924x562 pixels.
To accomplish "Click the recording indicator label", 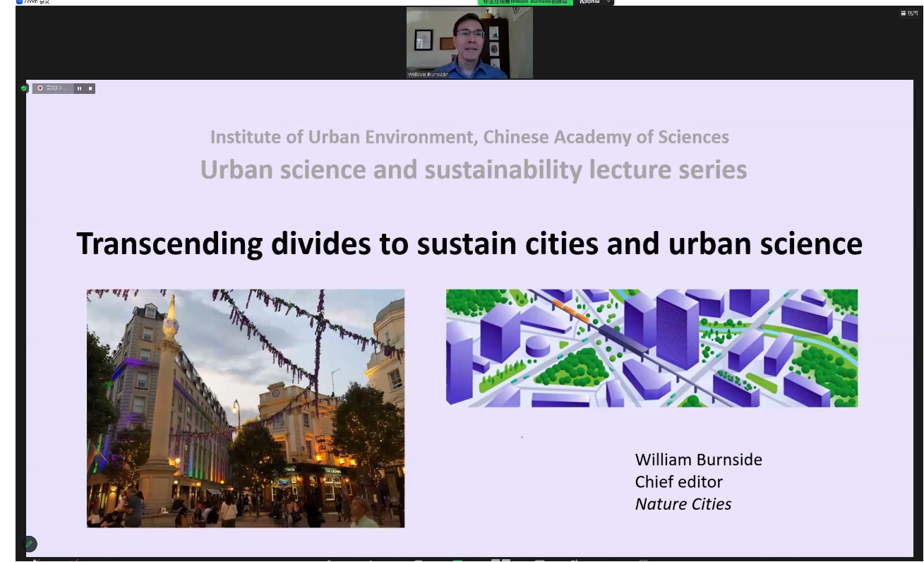I will [x=53, y=88].
